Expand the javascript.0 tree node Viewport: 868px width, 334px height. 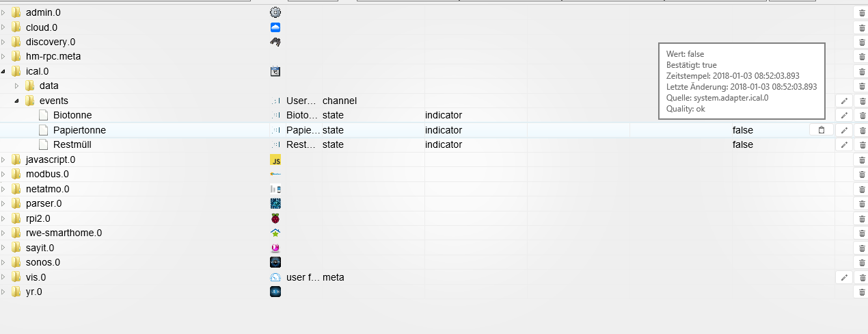3,159
